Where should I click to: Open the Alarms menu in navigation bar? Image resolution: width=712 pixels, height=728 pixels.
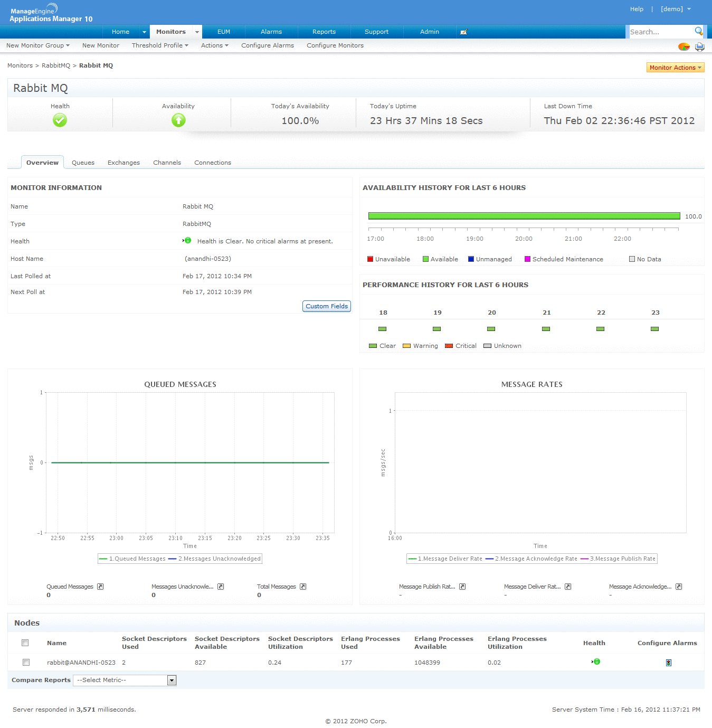tap(271, 32)
